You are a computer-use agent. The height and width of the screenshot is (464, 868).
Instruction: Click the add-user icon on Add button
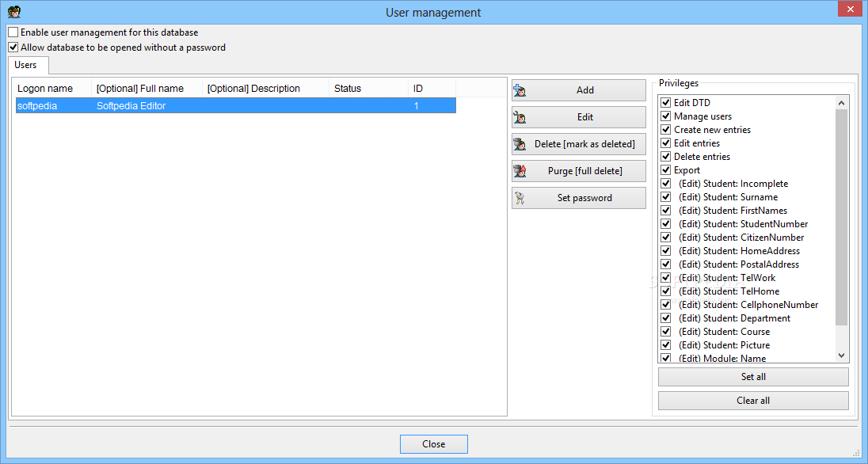pos(520,90)
